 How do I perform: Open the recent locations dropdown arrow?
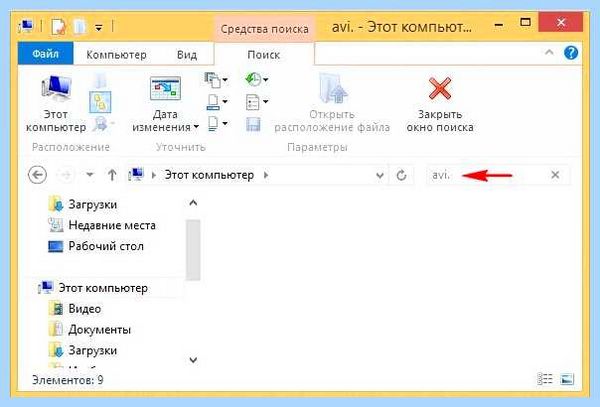(x=90, y=175)
